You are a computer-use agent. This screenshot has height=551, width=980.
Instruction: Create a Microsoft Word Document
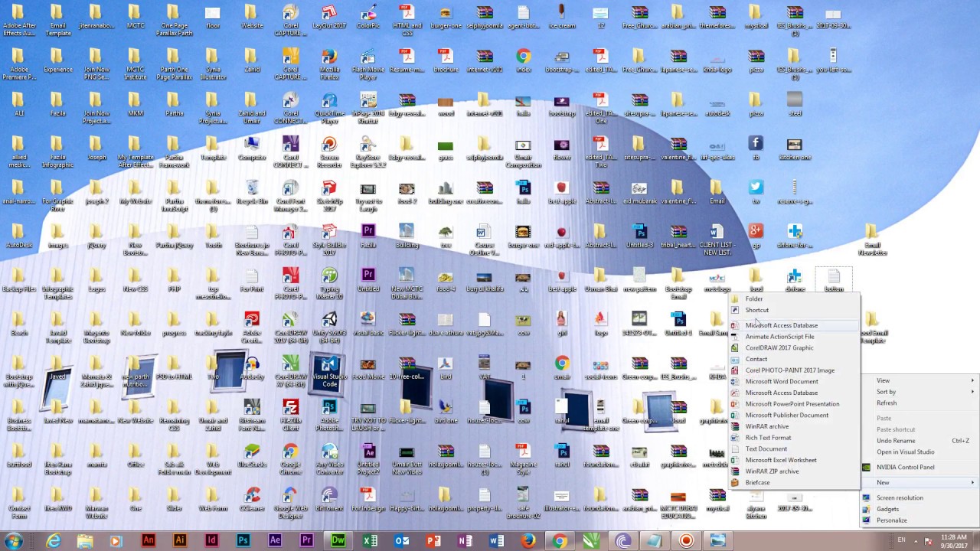pos(793,381)
